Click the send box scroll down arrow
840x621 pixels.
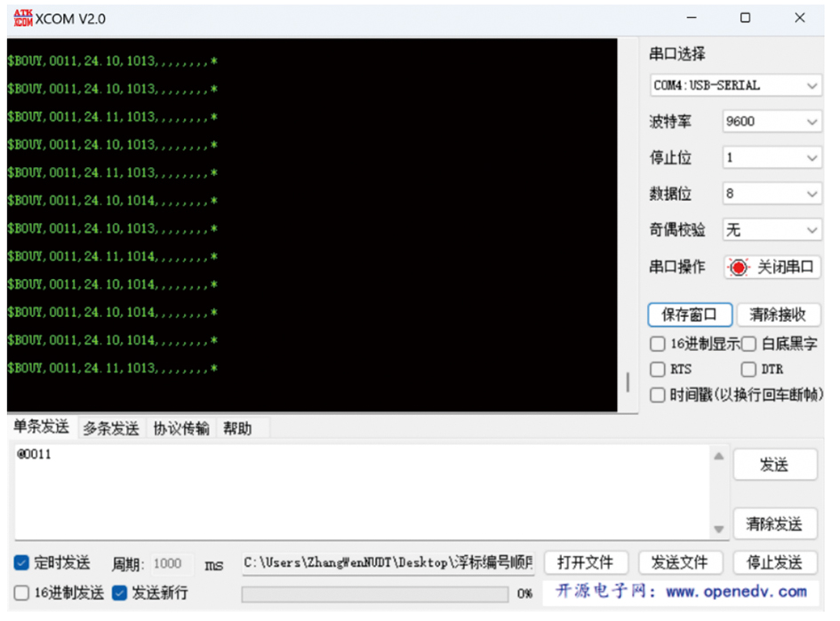(x=718, y=529)
